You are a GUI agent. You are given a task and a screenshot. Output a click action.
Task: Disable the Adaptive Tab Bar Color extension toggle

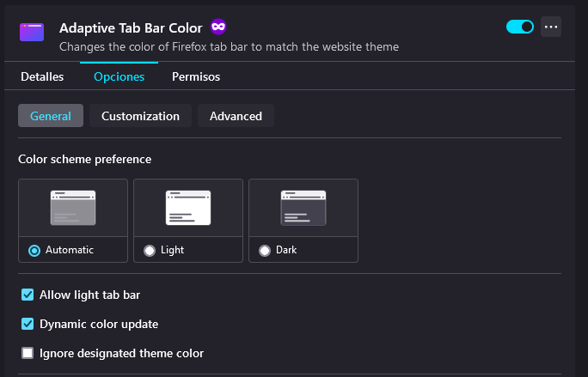520,27
